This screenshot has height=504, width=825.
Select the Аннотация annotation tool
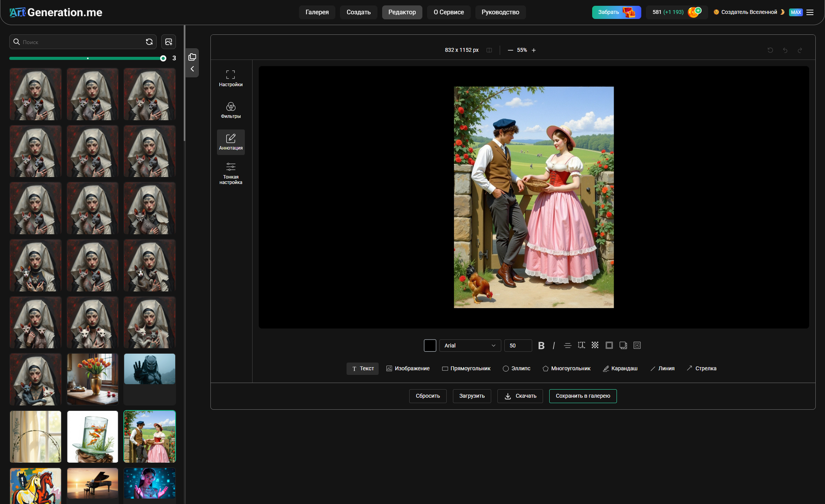[x=231, y=142]
